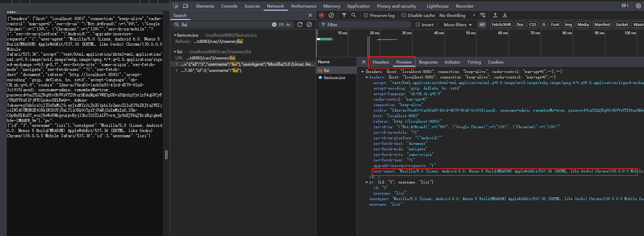Open the Sources panel
Viewport: 644px width, 236px height.
252,6
